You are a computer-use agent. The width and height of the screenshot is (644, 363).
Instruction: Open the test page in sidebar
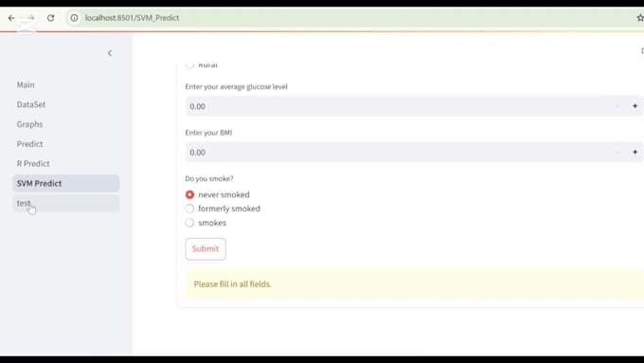[x=66, y=203]
